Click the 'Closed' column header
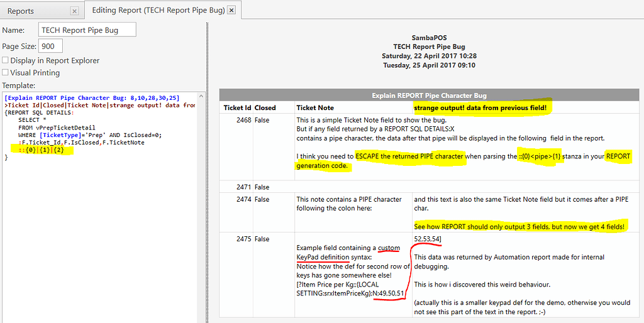The height and width of the screenshot is (323, 644). (265, 107)
